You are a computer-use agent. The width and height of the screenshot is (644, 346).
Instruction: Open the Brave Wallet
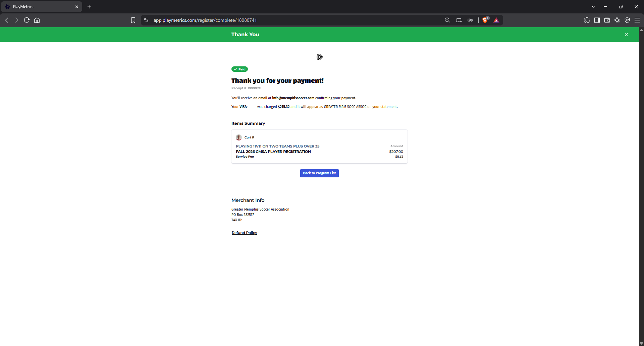tap(607, 20)
